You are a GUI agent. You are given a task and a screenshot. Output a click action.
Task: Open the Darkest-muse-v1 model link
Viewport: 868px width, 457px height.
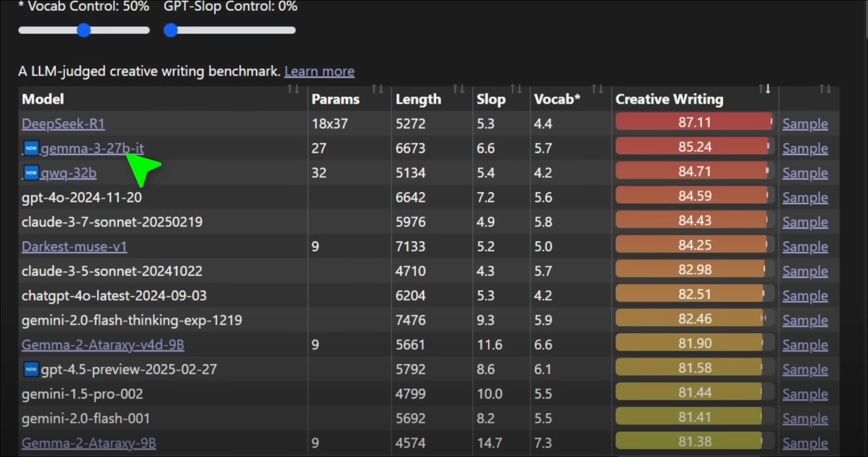pyautogui.click(x=74, y=247)
